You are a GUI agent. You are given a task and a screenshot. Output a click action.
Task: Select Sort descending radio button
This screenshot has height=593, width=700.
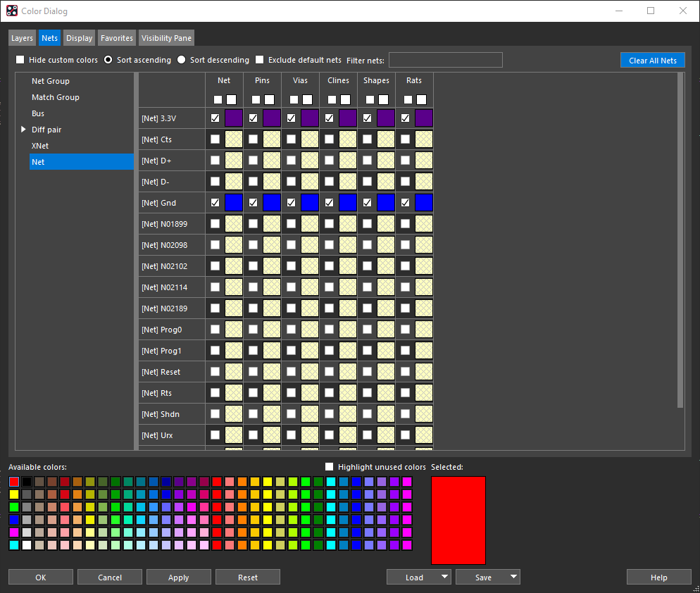pos(181,59)
